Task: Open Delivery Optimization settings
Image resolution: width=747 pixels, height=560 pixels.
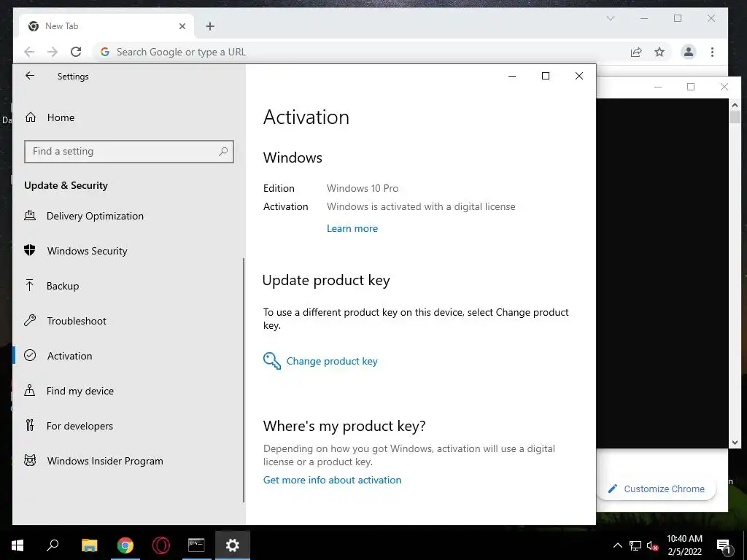Action: pos(95,216)
